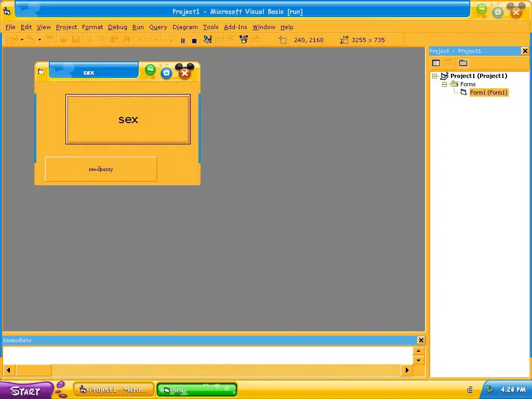Click View Code in Project panel

(x=436, y=63)
